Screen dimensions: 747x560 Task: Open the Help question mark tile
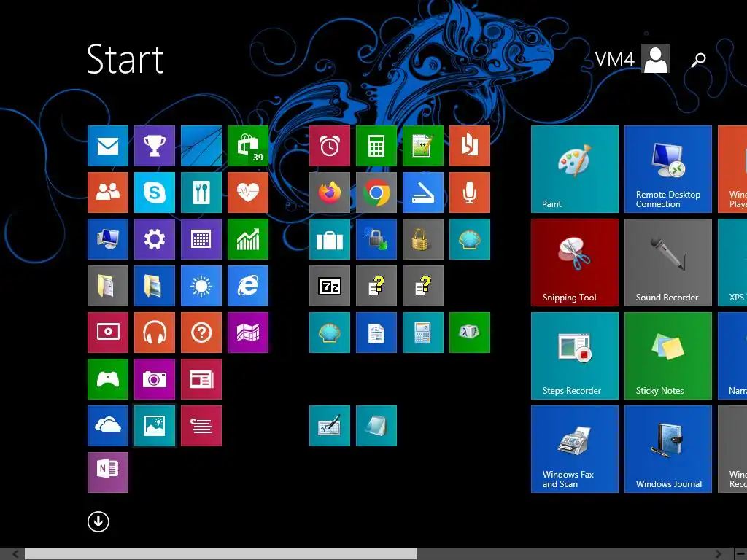pos(201,332)
